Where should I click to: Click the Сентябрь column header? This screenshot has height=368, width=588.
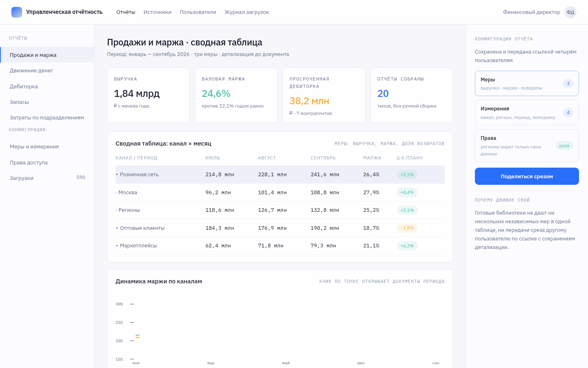click(323, 158)
